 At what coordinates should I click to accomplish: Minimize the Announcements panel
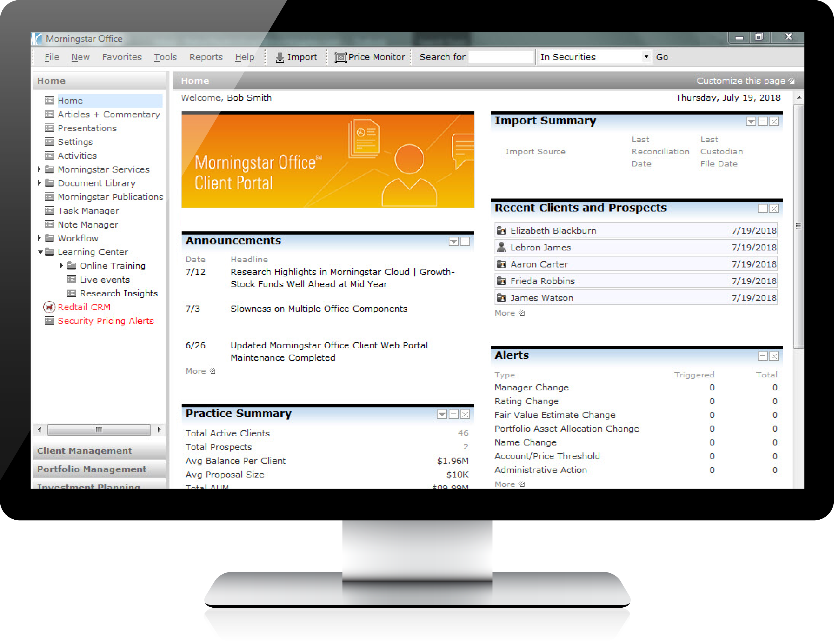pyautogui.click(x=465, y=241)
